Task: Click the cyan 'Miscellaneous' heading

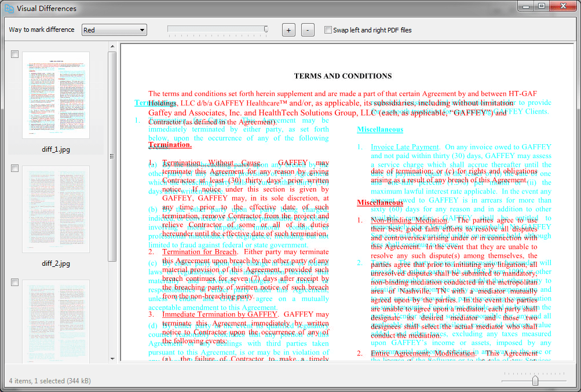Action: point(380,129)
